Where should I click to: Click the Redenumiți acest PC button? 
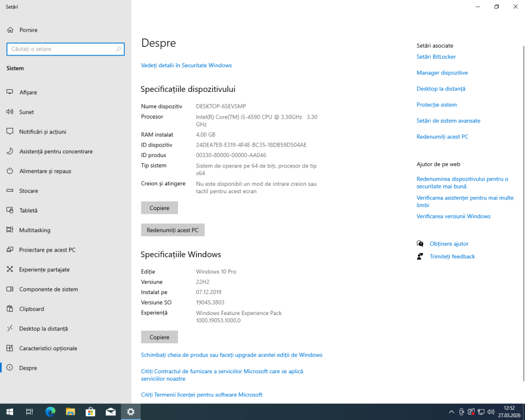[x=173, y=229]
